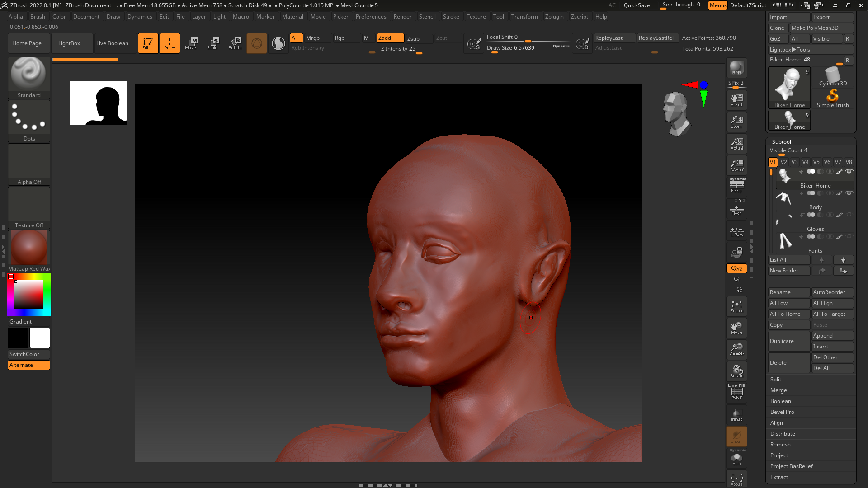Click the Frame view icon
The image size is (868, 488).
pyautogui.click(x=736, y=307)
